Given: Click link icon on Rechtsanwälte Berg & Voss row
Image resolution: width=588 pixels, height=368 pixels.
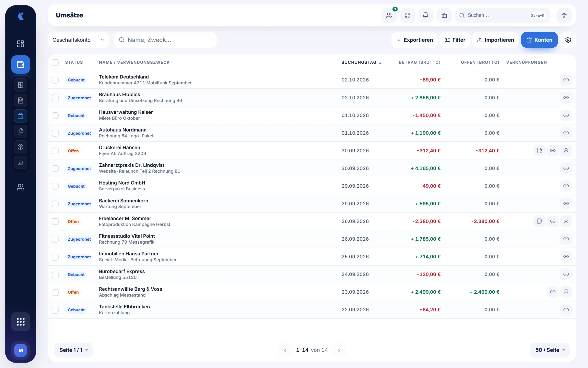Looking at the screenshot, I should click(553, 292).
